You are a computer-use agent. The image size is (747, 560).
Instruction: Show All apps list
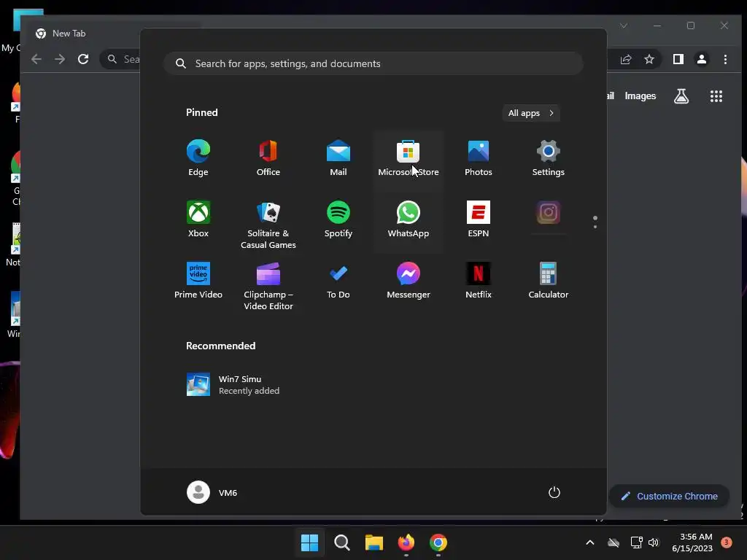point(531,113)
